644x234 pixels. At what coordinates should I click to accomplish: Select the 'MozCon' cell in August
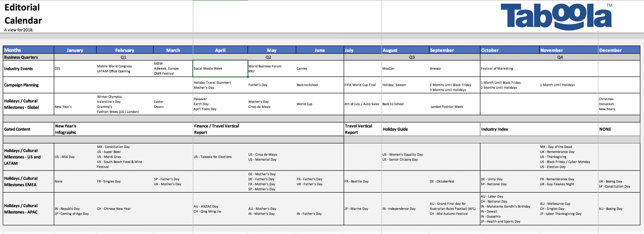coord(405,68)
